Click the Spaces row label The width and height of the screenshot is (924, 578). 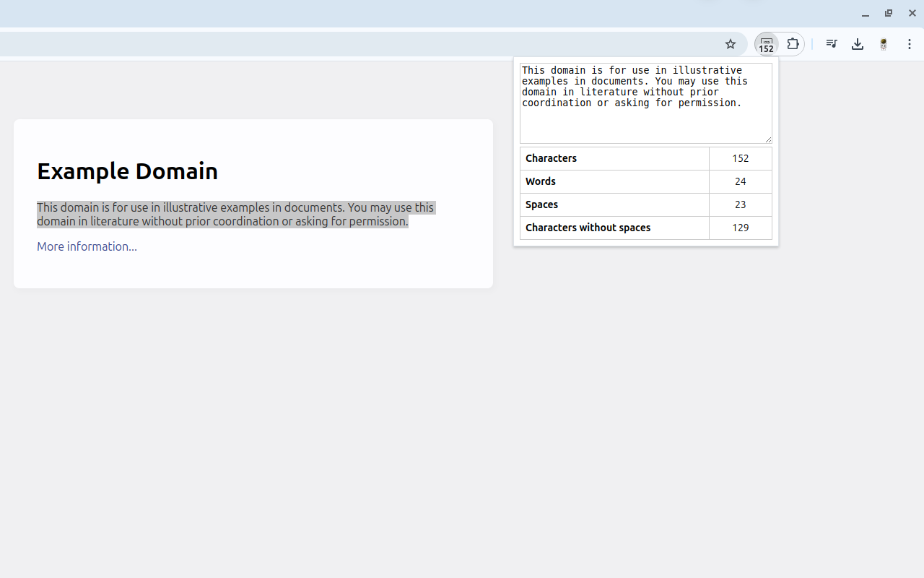pos(541,204)
